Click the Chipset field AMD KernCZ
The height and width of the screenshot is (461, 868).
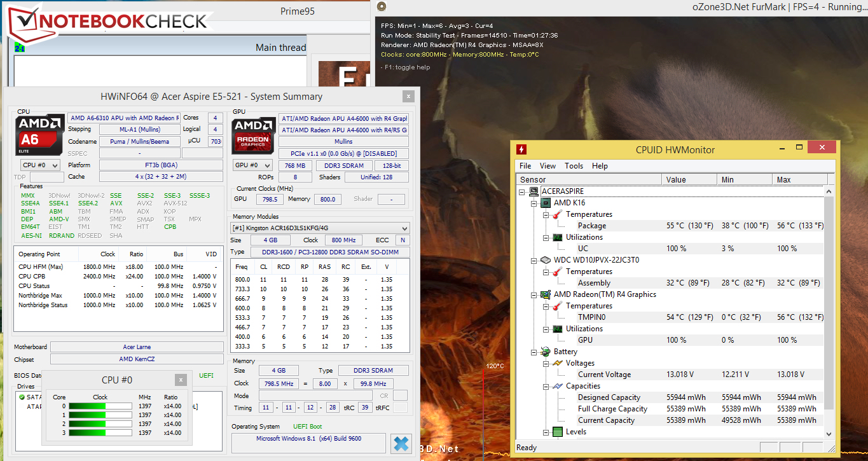point(137,359)
